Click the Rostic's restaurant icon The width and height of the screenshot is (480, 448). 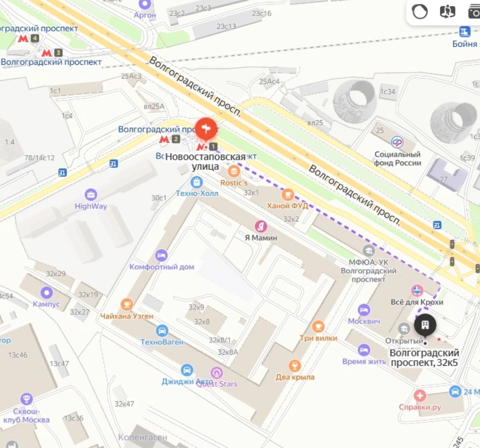click(234, 171)
